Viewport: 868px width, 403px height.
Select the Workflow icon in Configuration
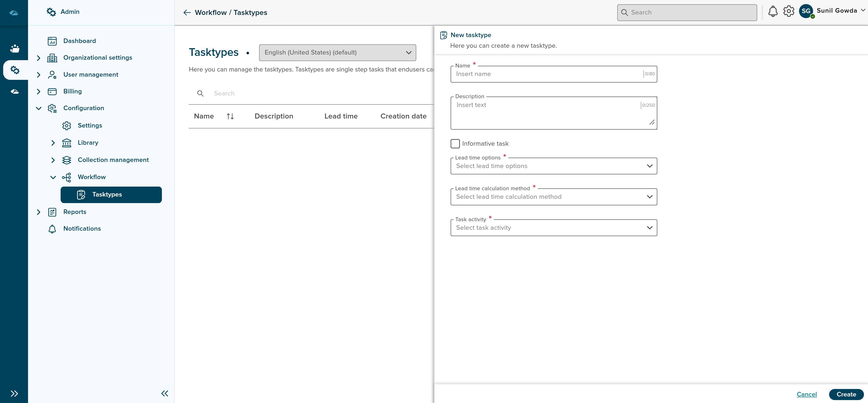coord(67,177)
